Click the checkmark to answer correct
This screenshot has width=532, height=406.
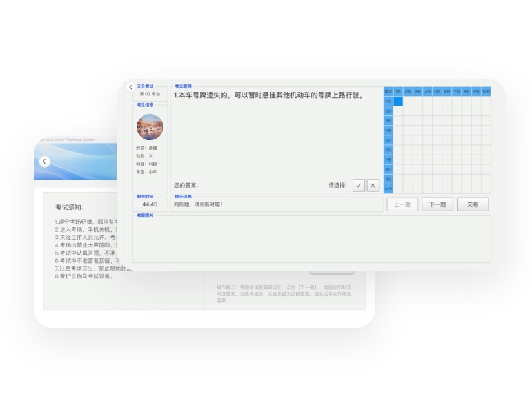[x=359, y=185]
